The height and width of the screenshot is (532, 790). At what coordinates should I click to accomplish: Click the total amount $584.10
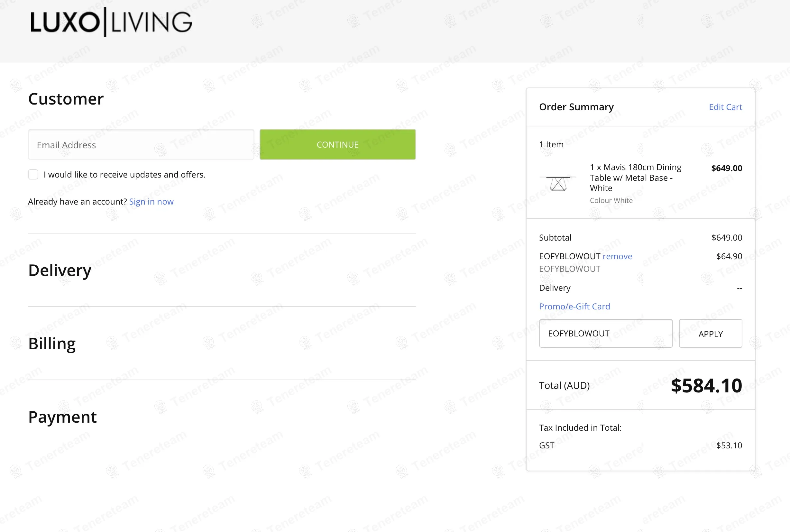[x=706, y=385]
